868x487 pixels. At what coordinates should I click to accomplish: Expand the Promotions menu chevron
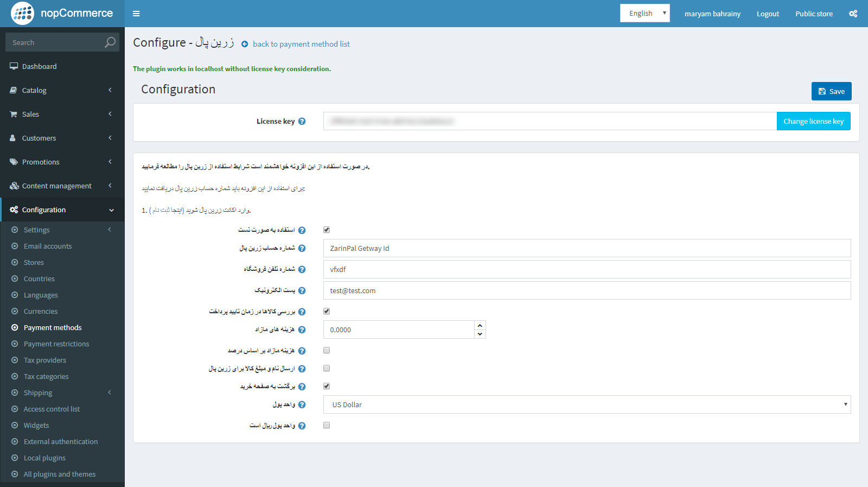pos(110,162)
